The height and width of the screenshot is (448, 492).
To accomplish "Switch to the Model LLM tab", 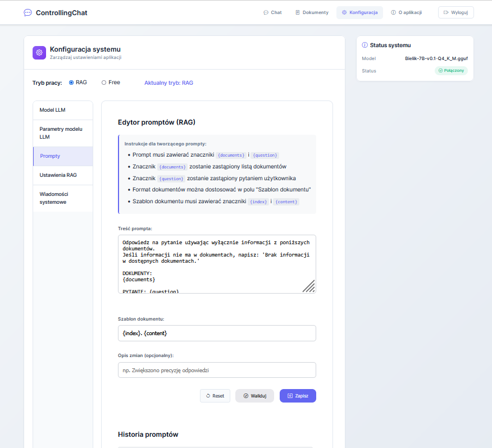I will (x=63, y=110).
